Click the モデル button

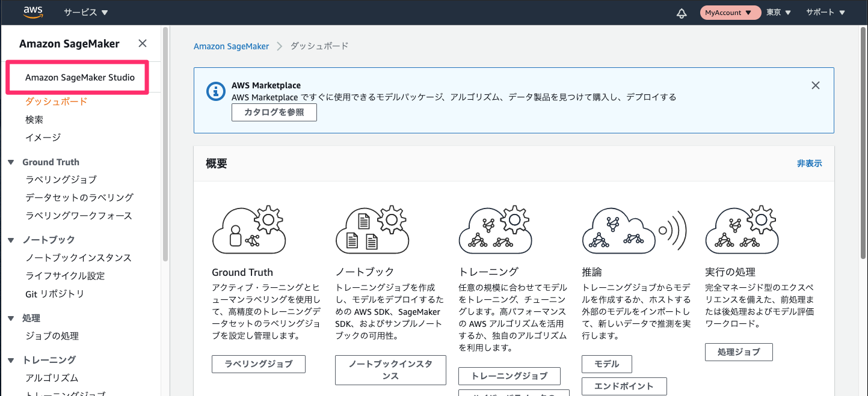click(607, 364)
